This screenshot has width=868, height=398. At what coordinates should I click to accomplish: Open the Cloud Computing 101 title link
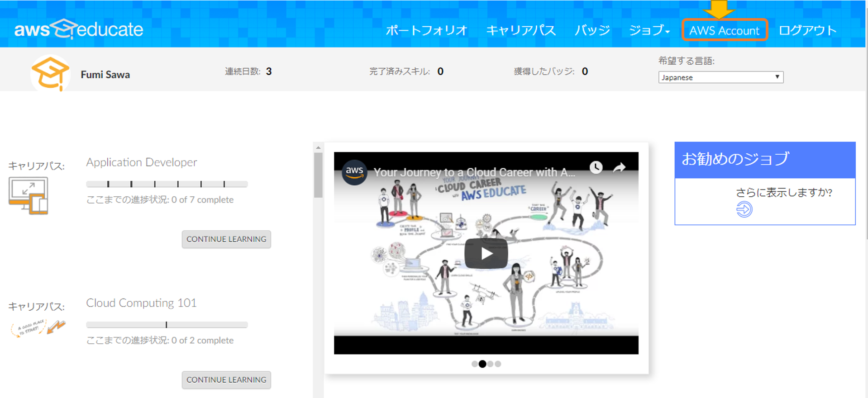[x=142, y=303]
